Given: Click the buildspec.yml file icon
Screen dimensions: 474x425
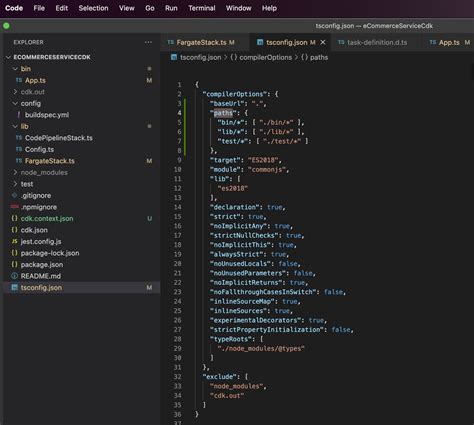Looking at the screenshot, I should [19, 115].
